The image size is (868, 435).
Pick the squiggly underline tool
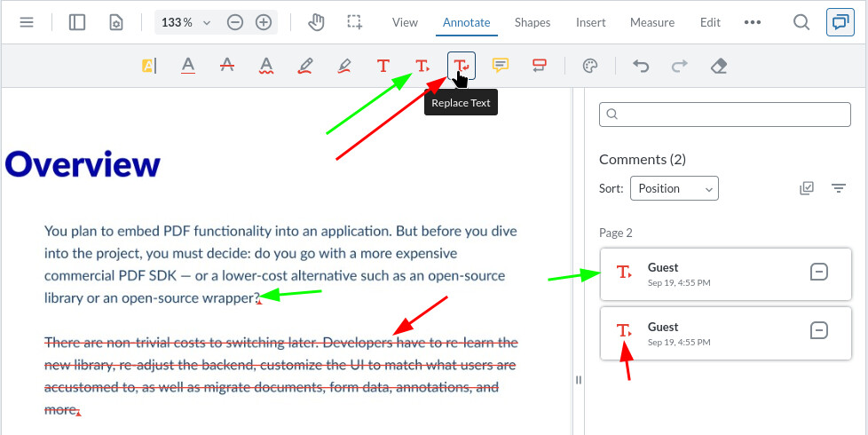point(266,66)
